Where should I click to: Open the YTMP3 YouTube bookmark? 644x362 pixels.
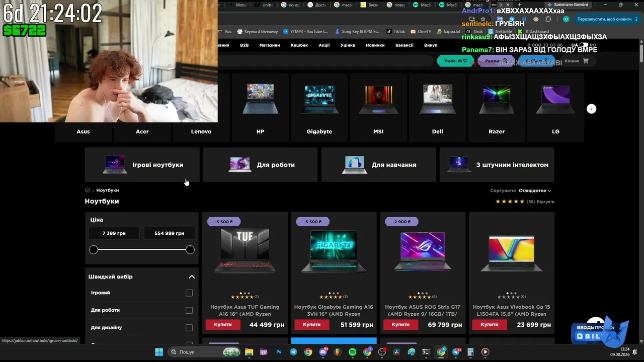click(x=305, y=31)
